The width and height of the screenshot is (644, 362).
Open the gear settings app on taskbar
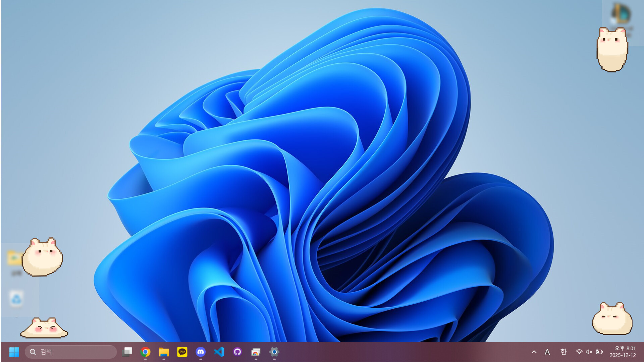point(274,352)
